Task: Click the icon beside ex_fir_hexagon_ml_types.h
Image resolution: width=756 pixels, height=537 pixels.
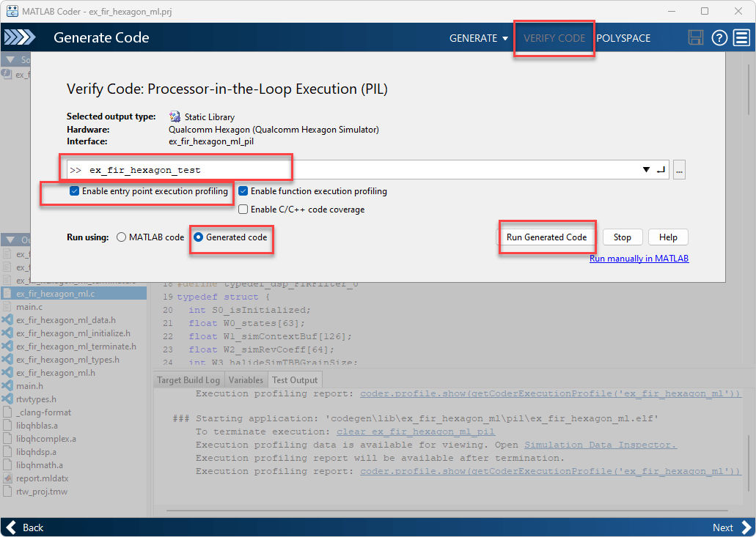Action: [x=7, y=359]
